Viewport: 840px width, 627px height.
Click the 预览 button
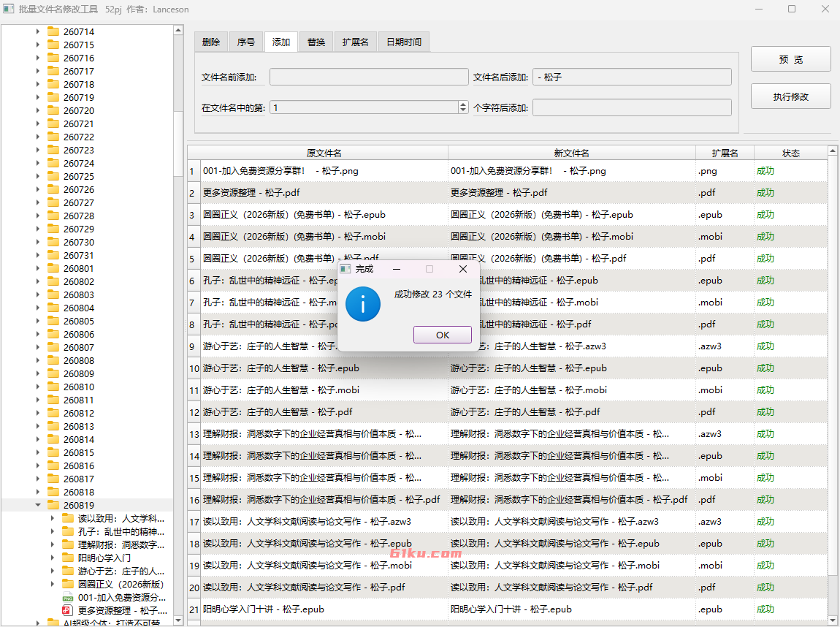791,59
